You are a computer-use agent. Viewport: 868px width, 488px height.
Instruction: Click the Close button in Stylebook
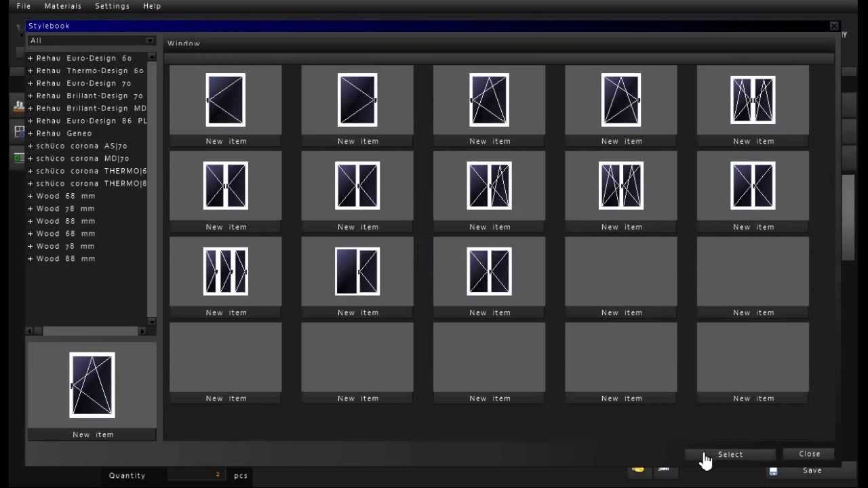pyautogui.click(x=810, y=454)
